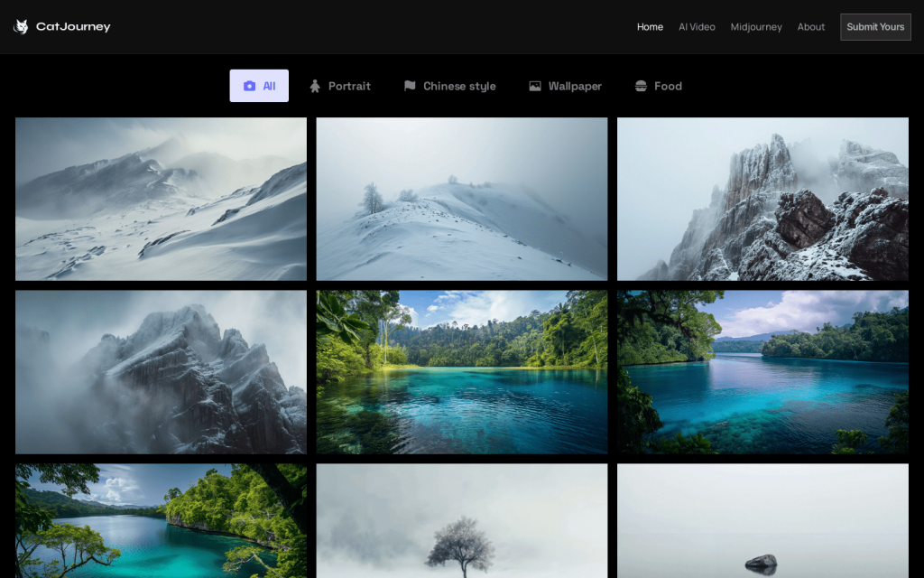Click the person icon next to Portrait
Screen dimensions: 924x578
[315, 86]
